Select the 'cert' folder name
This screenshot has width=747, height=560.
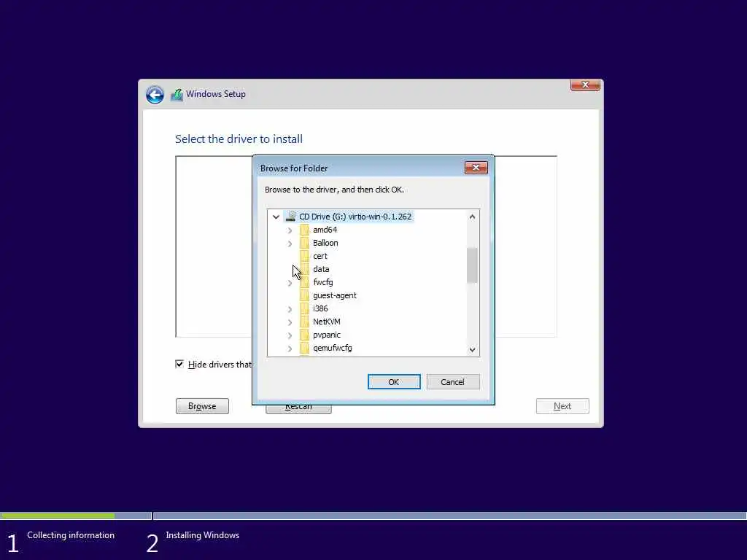(320, 256)
